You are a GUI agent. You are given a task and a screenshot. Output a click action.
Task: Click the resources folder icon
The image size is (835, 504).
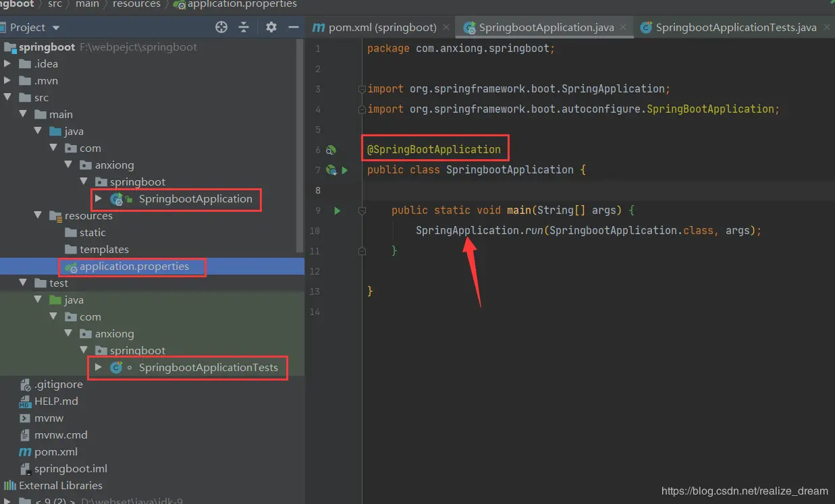click(x=55, y=216)
